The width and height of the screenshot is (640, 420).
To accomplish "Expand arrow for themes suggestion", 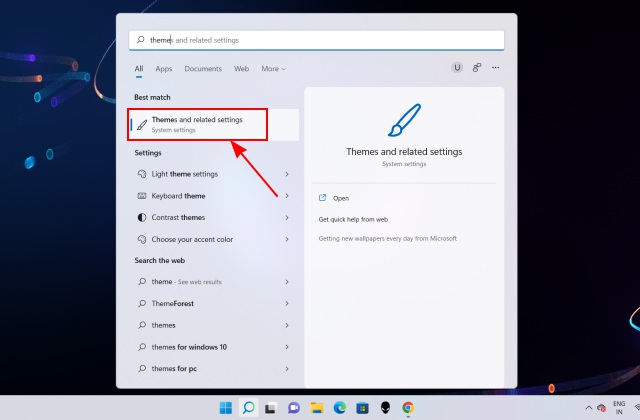I will (x=287, y=325).
